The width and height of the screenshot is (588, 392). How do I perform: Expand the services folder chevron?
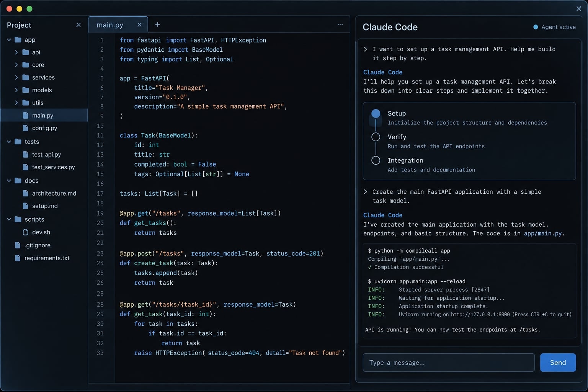pyautogui.click(x=16, y=77)
